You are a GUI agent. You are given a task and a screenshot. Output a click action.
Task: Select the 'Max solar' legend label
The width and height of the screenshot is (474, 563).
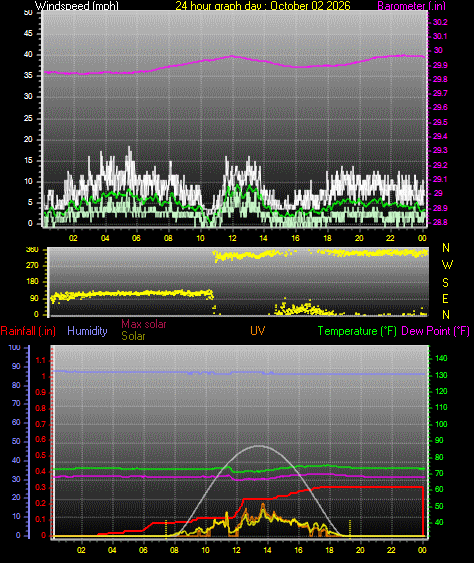144,324
